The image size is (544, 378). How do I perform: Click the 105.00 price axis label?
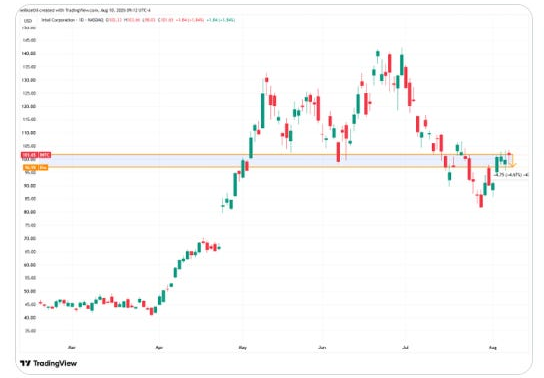[x=29, y=146]
